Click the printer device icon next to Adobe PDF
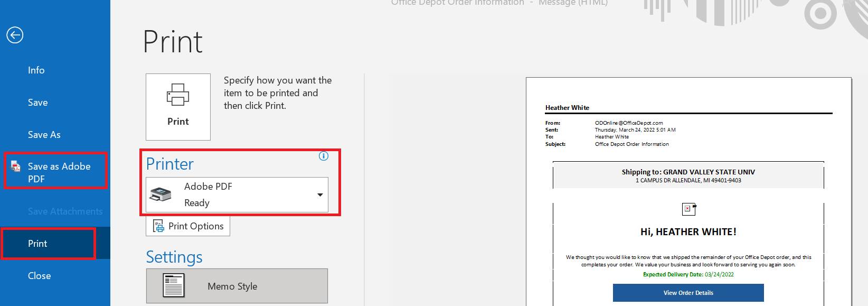Screen dimensions: 868x306 click(x=161, y=194)
